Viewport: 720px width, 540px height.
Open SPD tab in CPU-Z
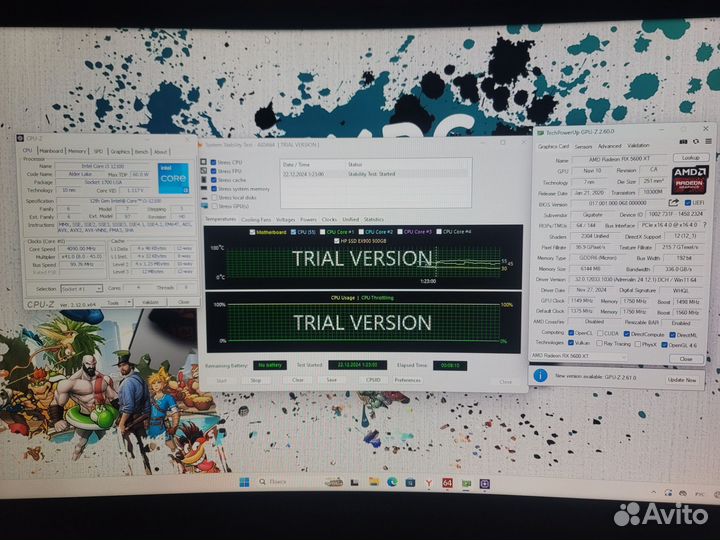tap(98, 151)
